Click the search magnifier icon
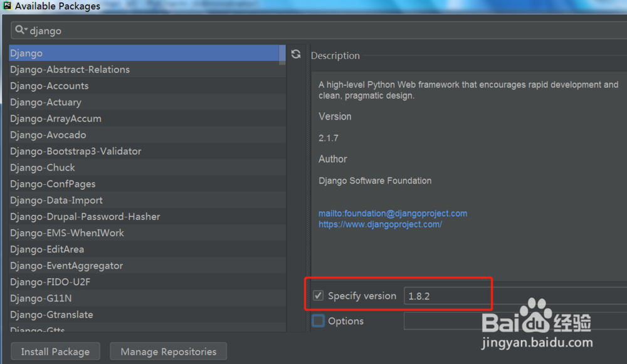This screenshot has width=627, height=364. click(x=21, y=30)
